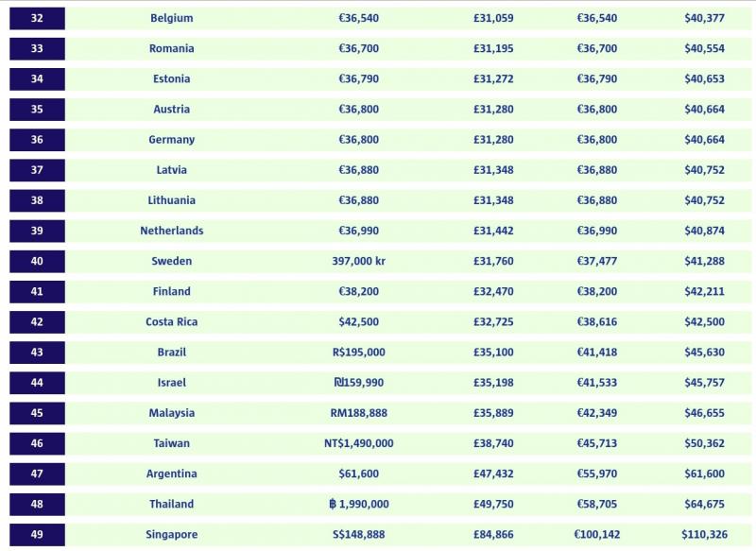Click Germany's dollar price $40,664
756x551 pixels.
coord(704,140)
